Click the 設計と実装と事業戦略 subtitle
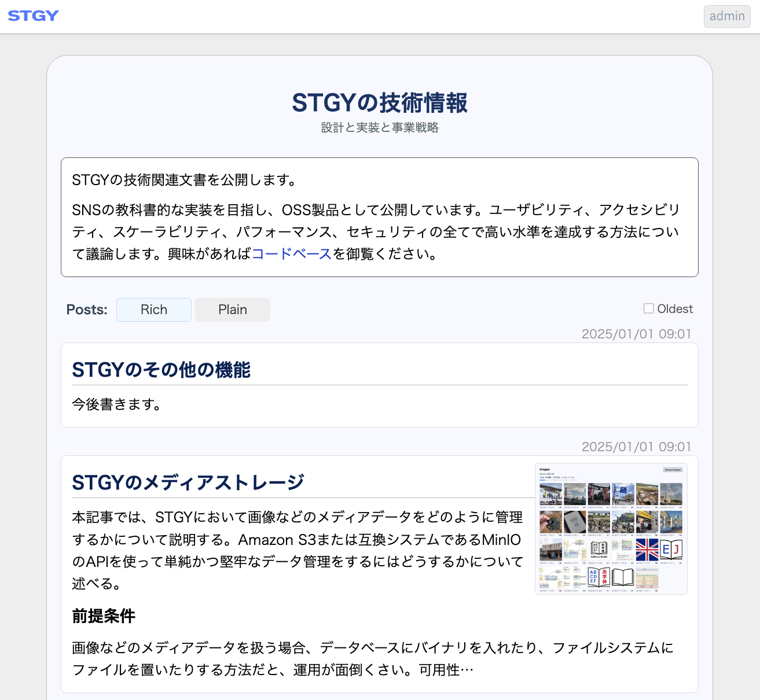The height and width of the screenshot is (700, 760). coord(380,128)
